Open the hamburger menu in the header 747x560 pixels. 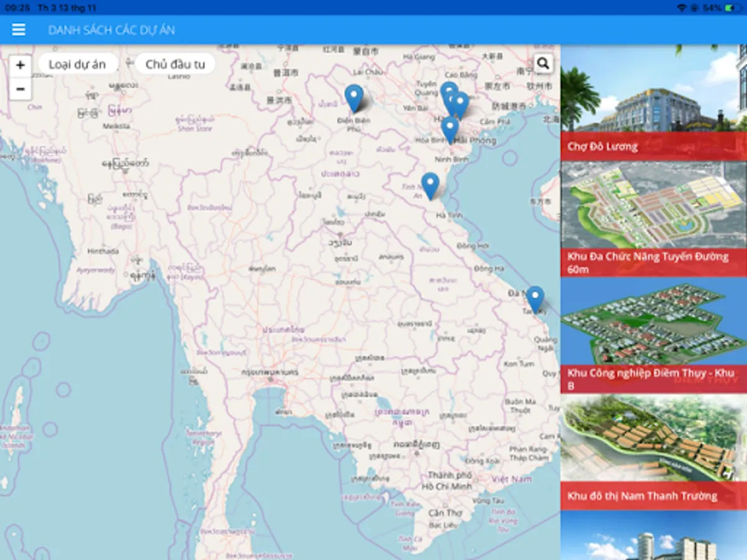click(x=19, y=30)
